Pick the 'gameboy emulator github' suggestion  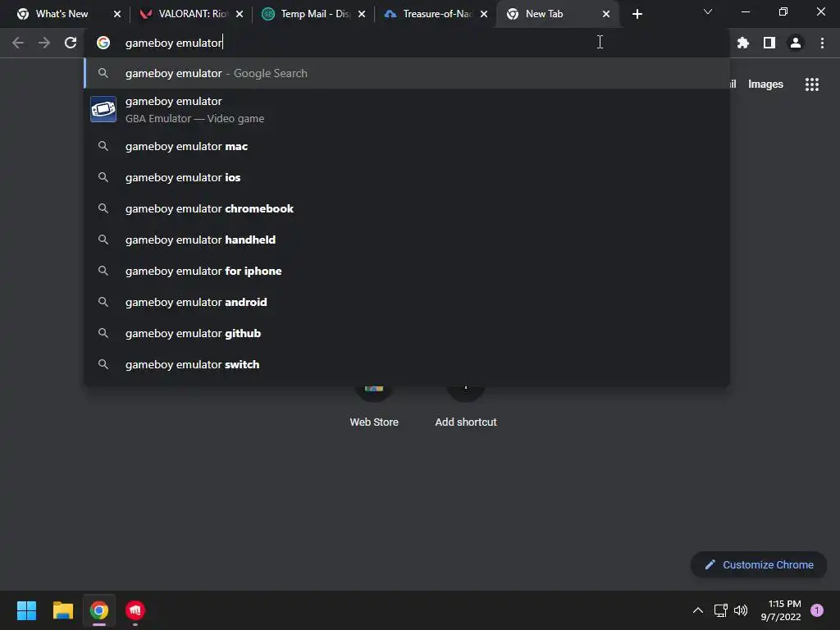[x=407, y=333]
